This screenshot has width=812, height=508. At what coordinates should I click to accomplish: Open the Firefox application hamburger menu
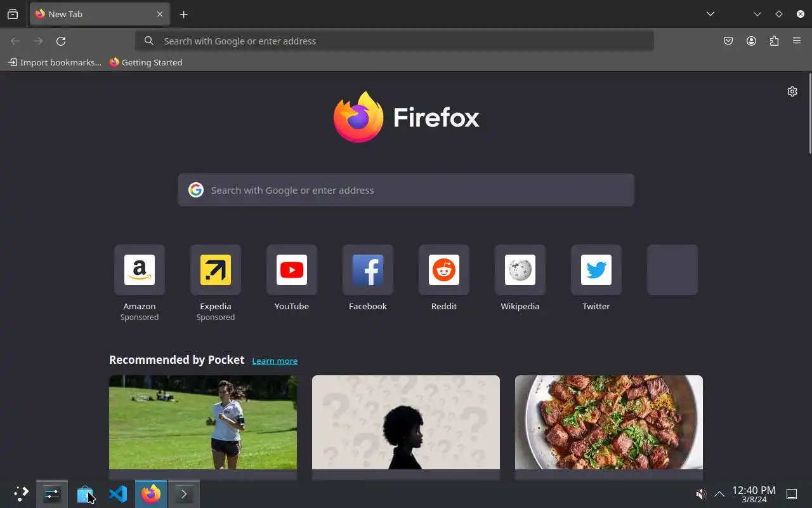[797, 41]
